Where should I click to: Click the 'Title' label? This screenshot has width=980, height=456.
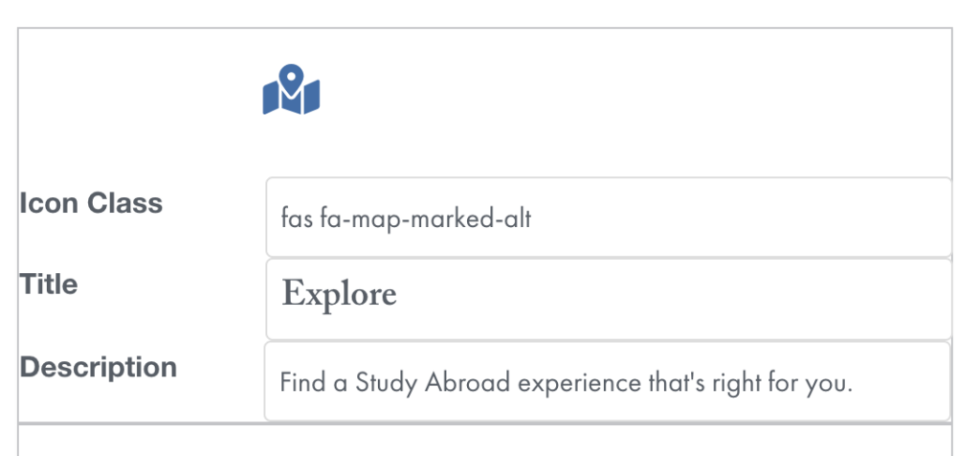coord(49,285)
